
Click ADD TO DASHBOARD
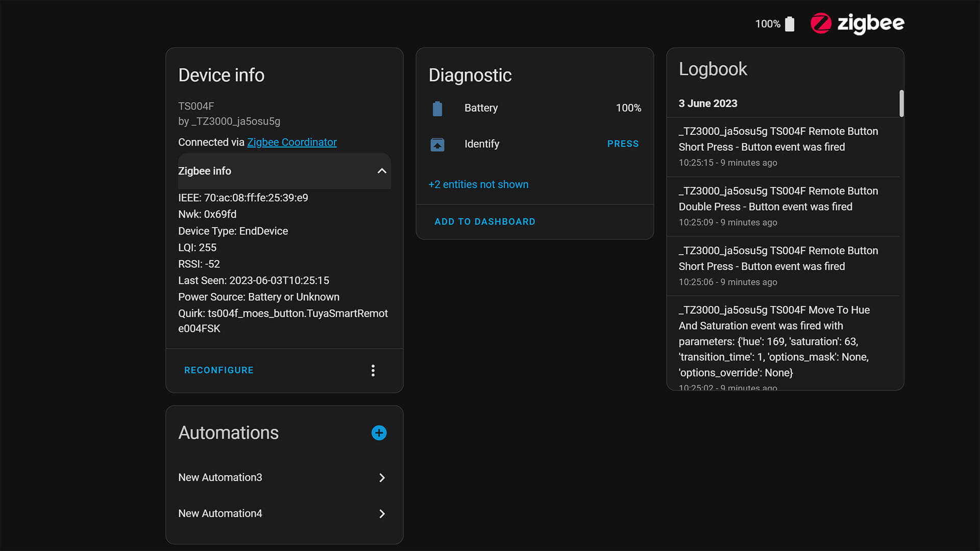484,221
